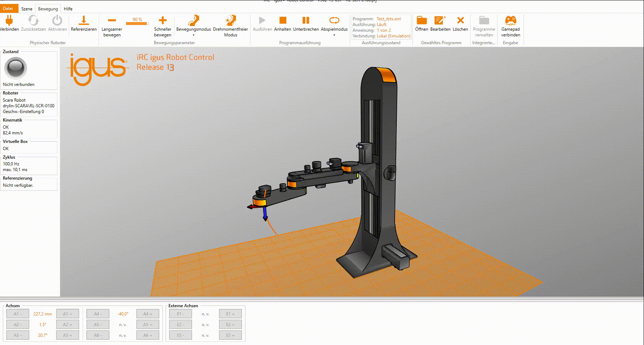Viewport: 644px width, 345px height.
Task: Expand the Bewegungsmodus dropdown
Action: [193, 35]
